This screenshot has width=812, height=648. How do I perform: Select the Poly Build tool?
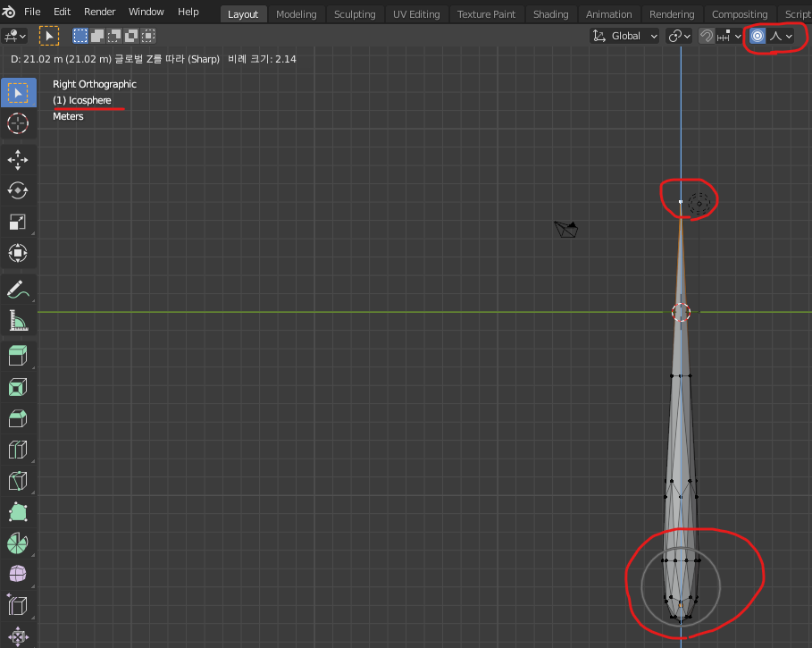click(x=18, y=512)
